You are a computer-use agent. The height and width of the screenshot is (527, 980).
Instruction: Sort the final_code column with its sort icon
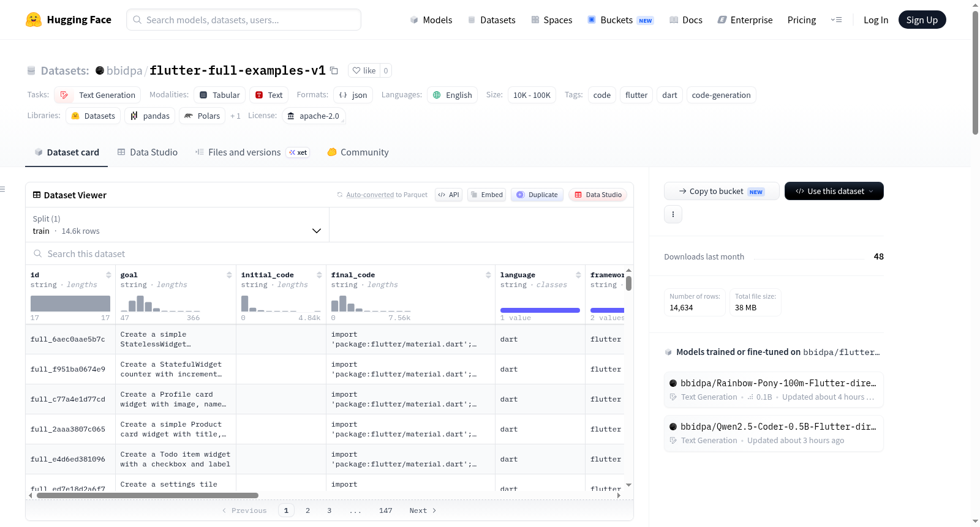coord(488,275)
